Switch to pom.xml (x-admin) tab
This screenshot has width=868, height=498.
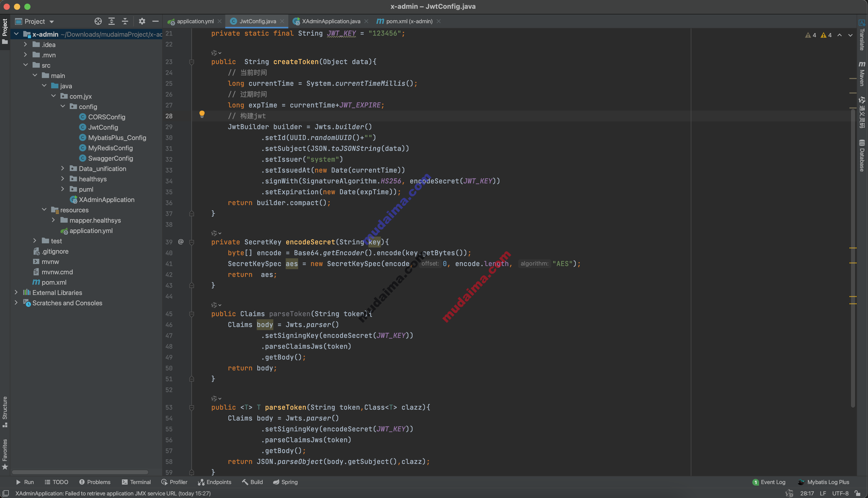coord(409,21)
